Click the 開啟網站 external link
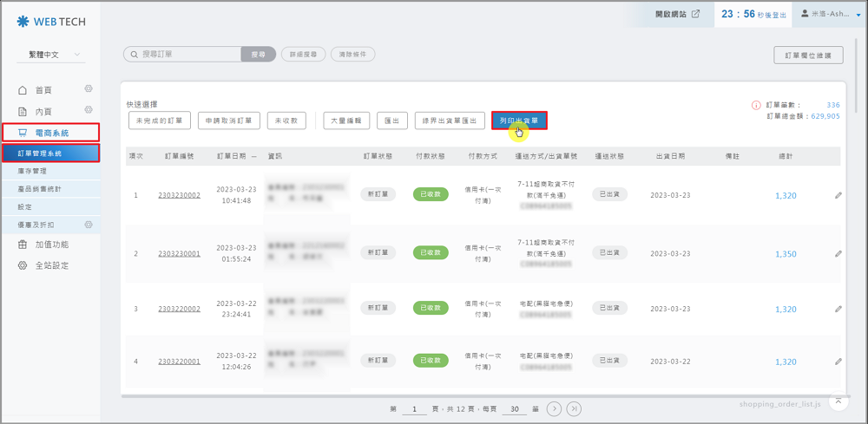The width and height of the screenshot is (868, 424). tap(676, 14)
